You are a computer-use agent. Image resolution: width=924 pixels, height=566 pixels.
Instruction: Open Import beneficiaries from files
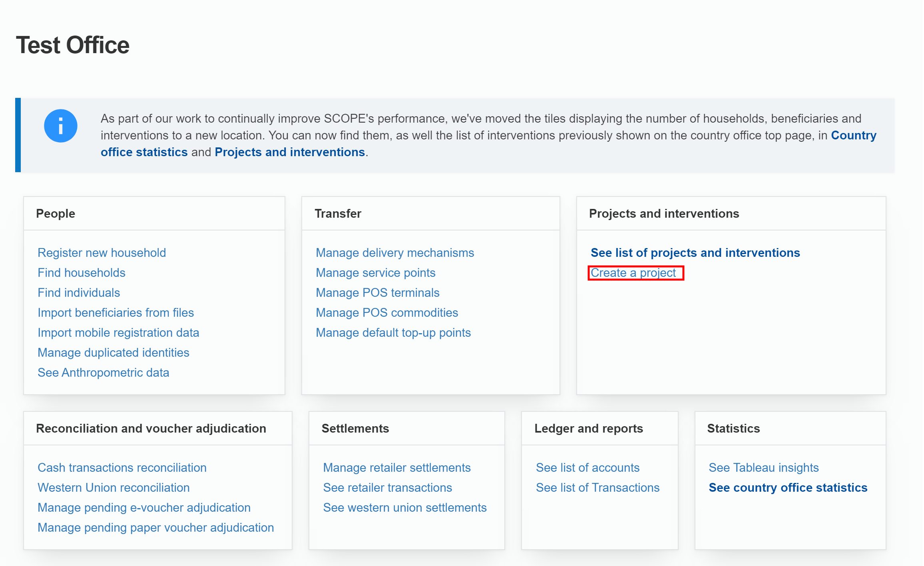115,313
